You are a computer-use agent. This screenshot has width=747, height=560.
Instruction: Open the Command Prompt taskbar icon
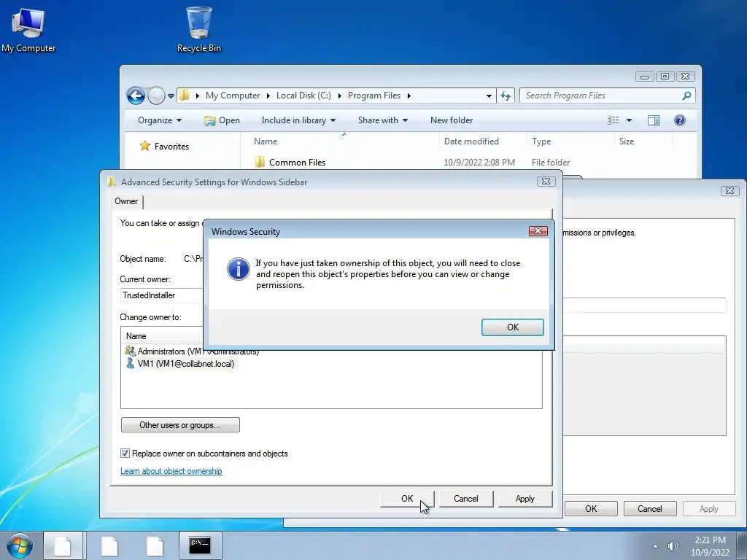pyautogui.click(x=200, y=545)
